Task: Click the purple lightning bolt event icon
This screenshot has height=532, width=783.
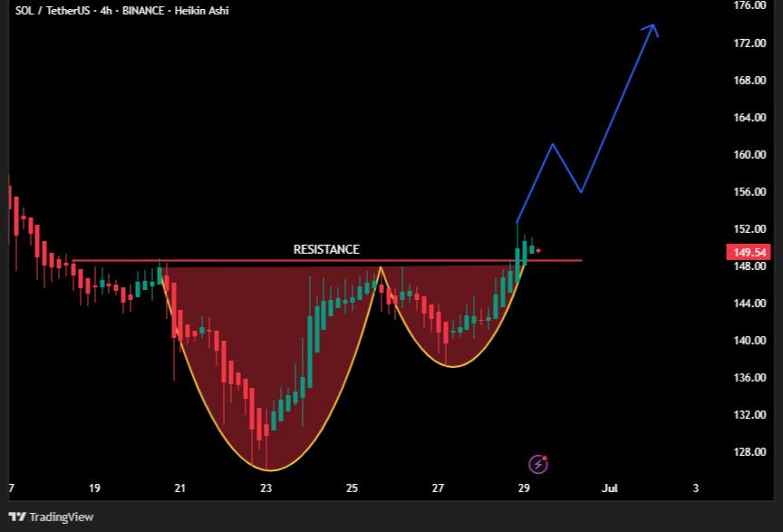Action: click(538, 464)
